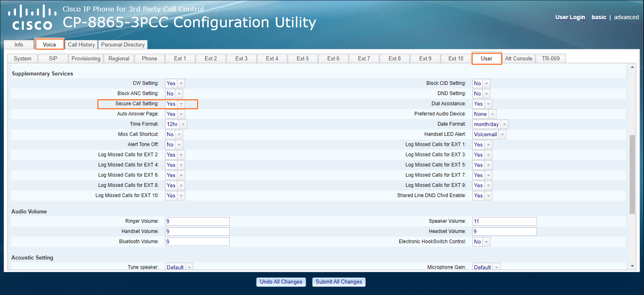Image resolution: width=644 pixels, height=295 pixels.
Task: Open the Auto Answer Page dropdown
Action: pos(175,114)
